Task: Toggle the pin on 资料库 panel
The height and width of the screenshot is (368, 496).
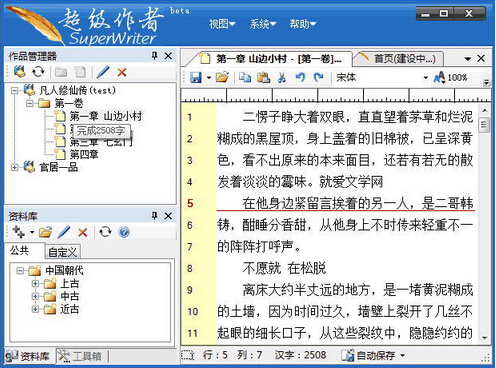Action: pos(154,216)
